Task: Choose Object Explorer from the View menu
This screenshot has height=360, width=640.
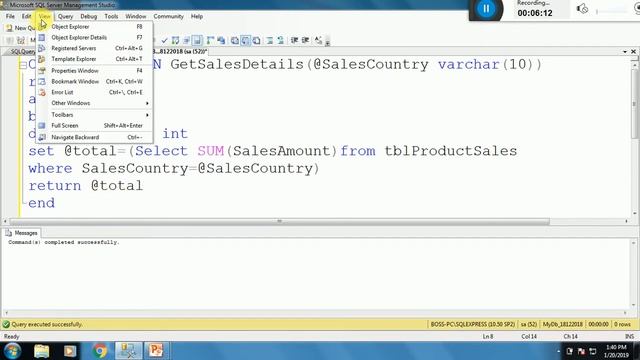Action: [95, 27]
